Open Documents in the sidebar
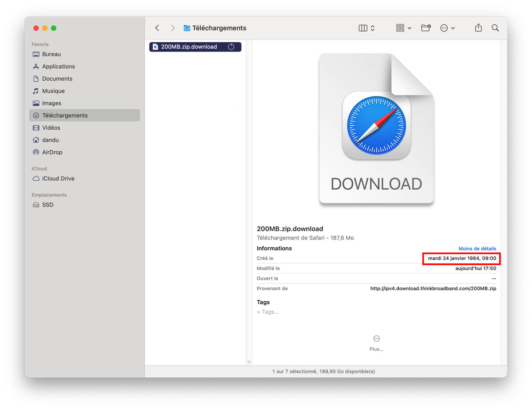Image resolution: width=532 pixels, height=410 pixels. pyautogui.click(x=85, y=78)
